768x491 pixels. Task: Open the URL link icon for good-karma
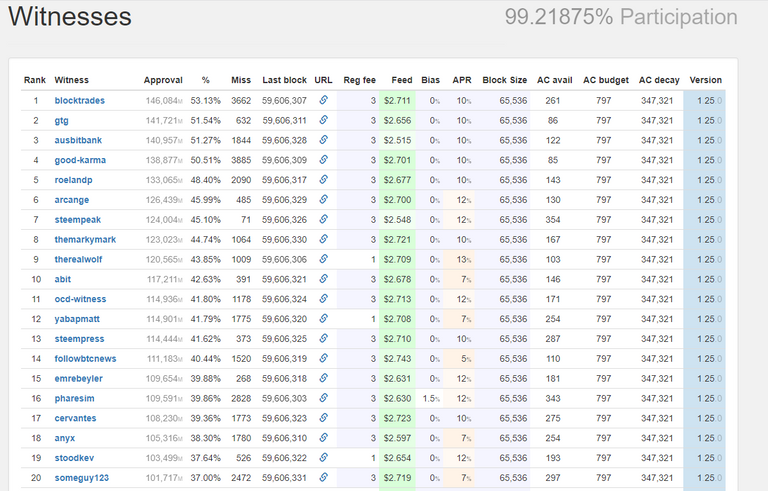[x=323, y=160]
